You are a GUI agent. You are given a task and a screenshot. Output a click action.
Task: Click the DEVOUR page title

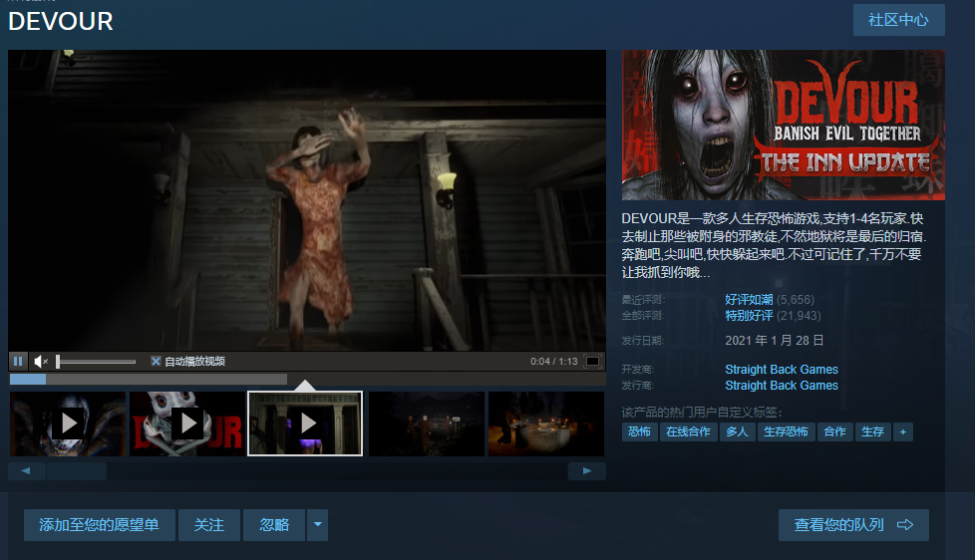tap(61, 22)
